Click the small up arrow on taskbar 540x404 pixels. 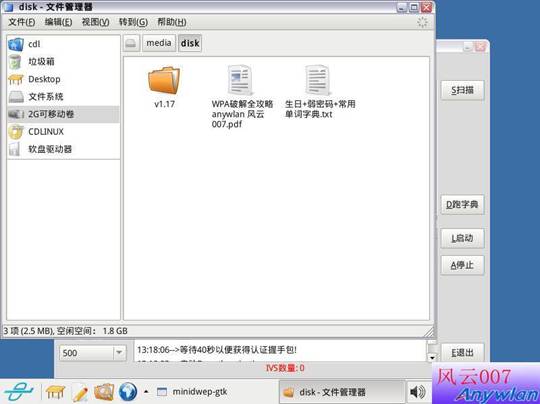tap(146, 392)
